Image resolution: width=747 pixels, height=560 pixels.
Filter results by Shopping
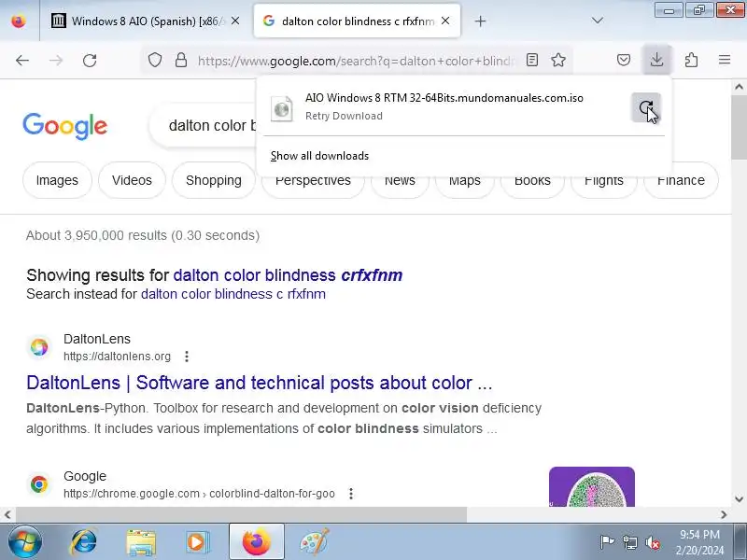pyautogui.click(x=214, y=180)
